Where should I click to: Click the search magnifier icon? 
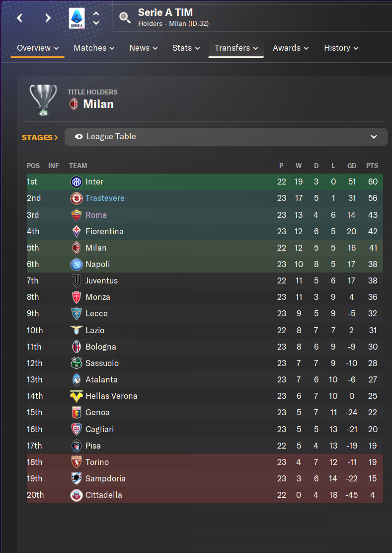pos(125,17)
